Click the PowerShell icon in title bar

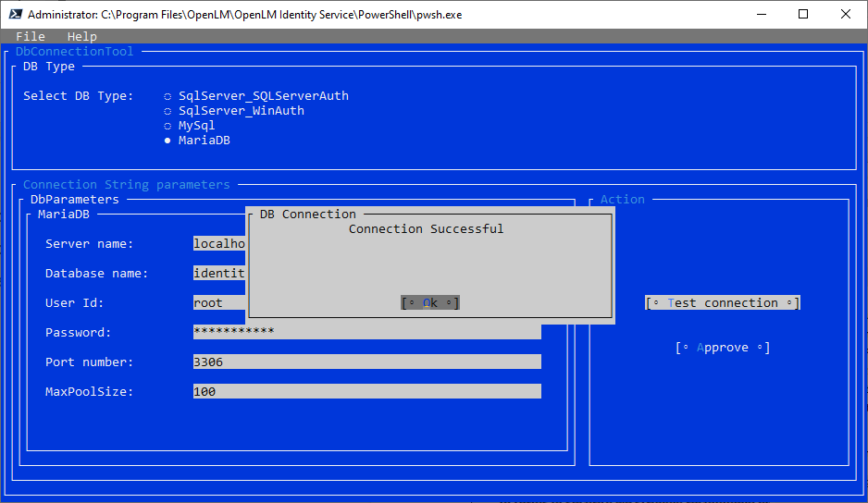tap(16, 15)
